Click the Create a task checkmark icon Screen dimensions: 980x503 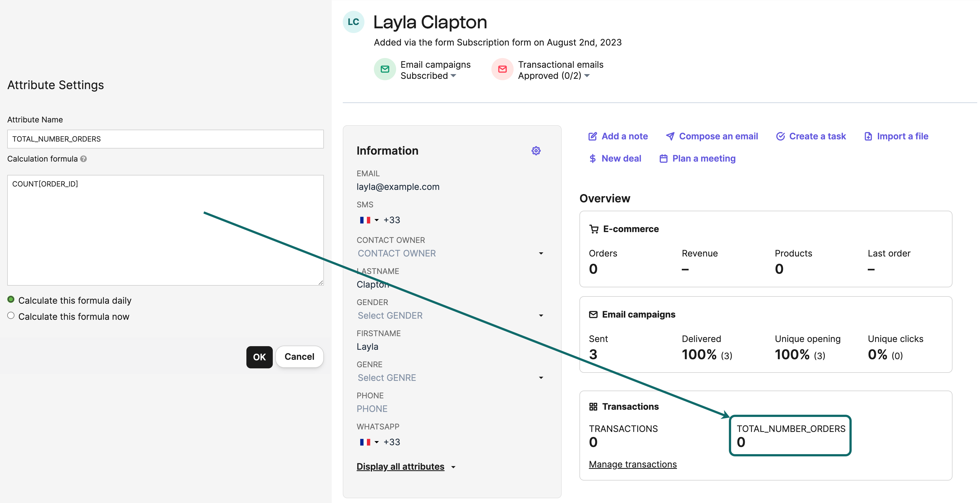point(780,137)
